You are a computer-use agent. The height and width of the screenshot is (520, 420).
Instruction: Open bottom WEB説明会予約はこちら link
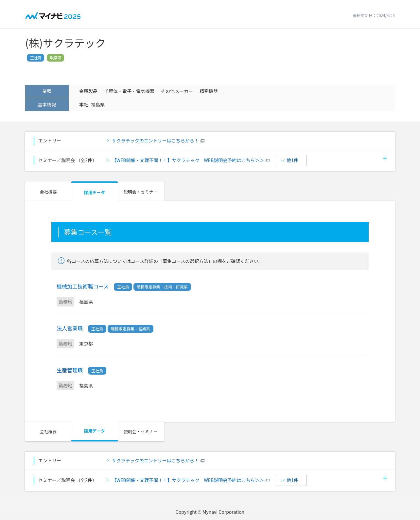(x=188, y=480)
